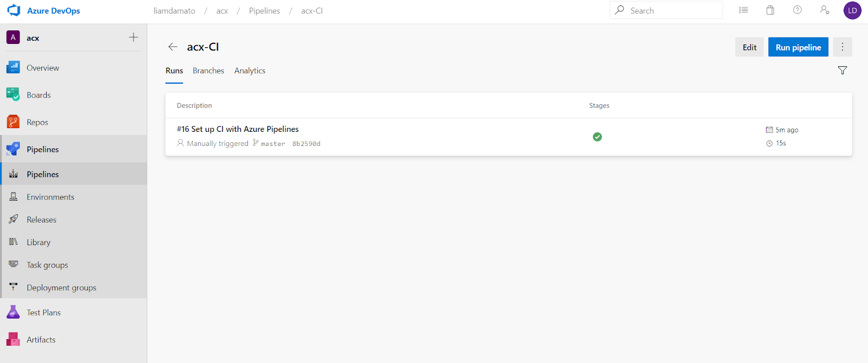Image resolution: width=868 pixels, height=363 pixels.
Task: Switch to the Runs tab
Action: click(x=174, y=71)
